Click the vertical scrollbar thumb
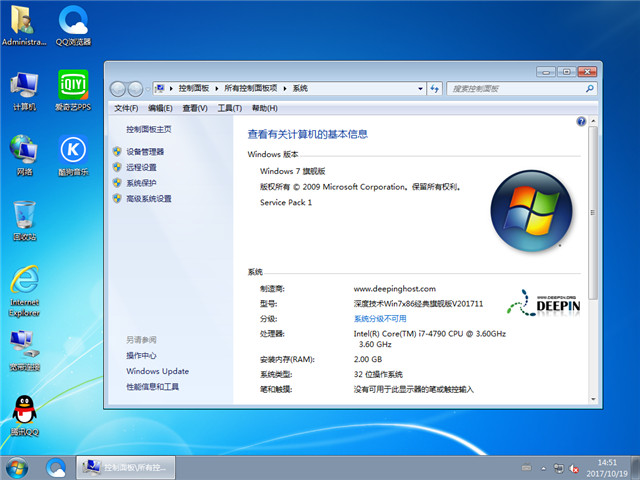 [593, 212]
